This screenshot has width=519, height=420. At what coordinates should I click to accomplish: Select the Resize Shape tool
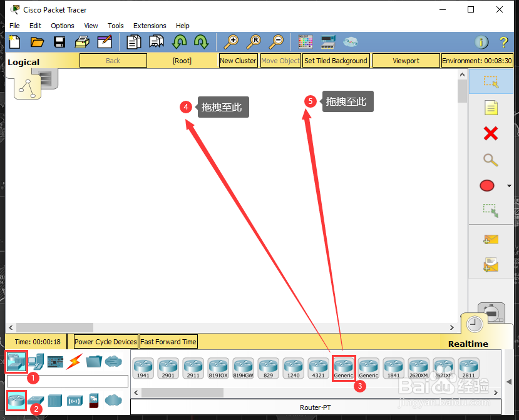point(491,210)
